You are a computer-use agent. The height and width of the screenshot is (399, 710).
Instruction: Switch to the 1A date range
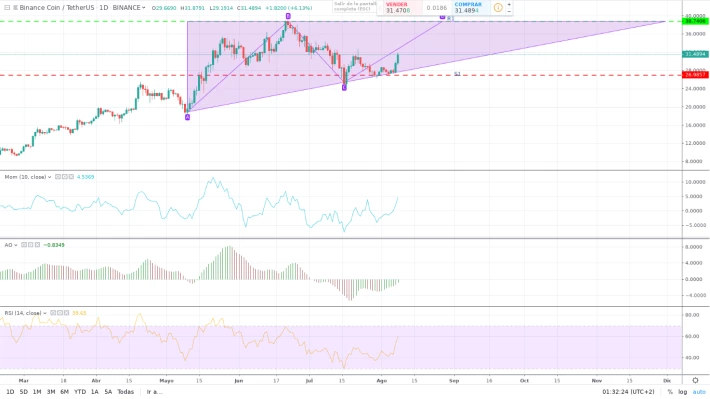click(95, 392)
